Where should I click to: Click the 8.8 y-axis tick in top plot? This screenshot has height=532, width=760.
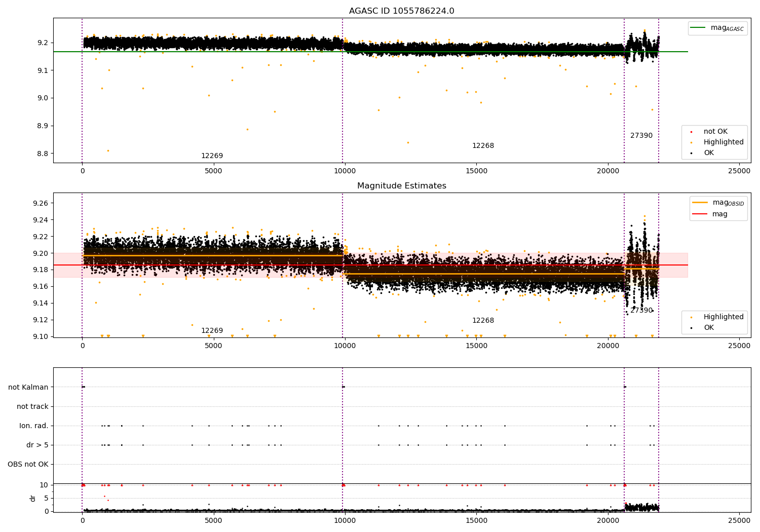(x=43, y=154)
